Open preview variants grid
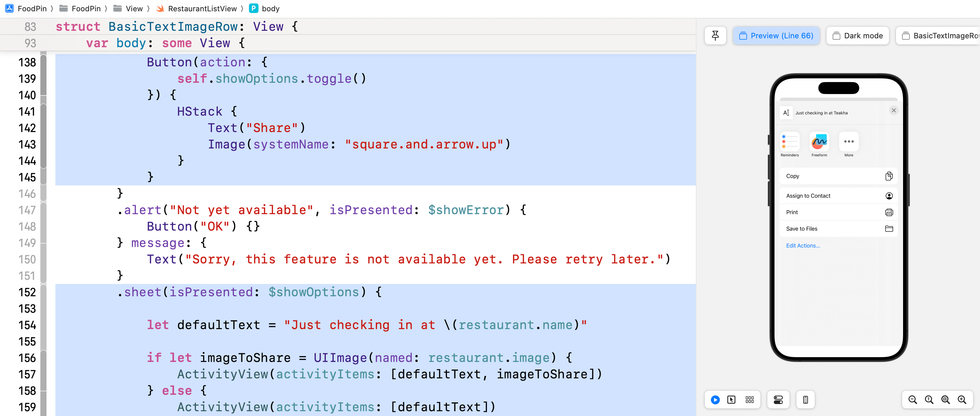Screen dimensions: 980x416 coord(750,400)
